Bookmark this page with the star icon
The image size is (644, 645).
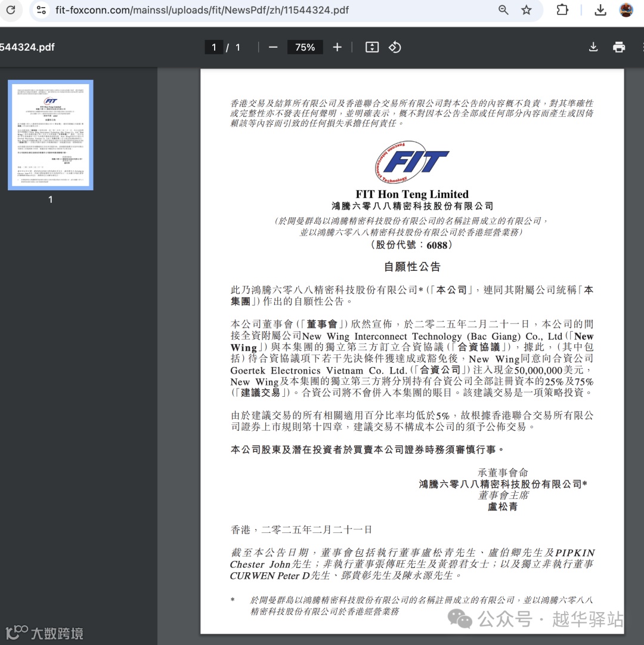527,10
